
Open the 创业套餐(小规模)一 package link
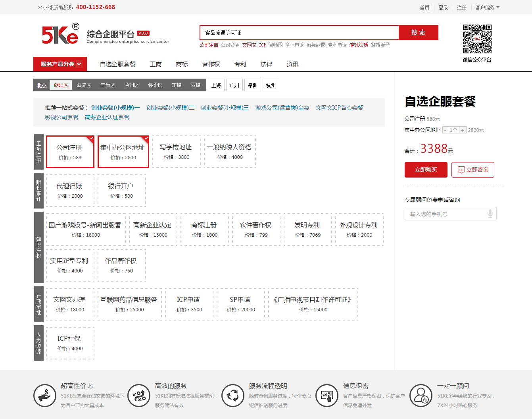(115, 108)
